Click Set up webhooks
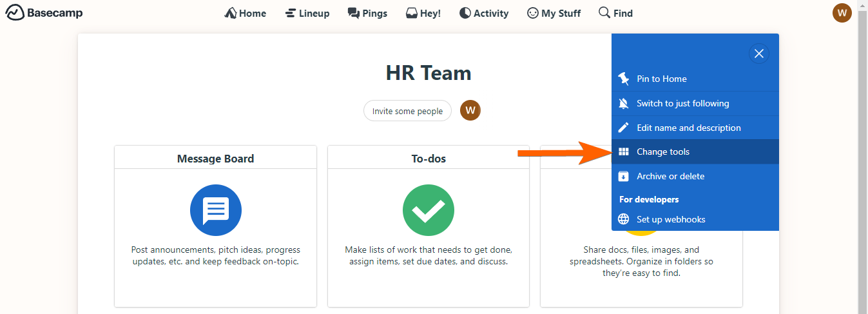Viewport: 868px width, 314px height. click(670, 219)
